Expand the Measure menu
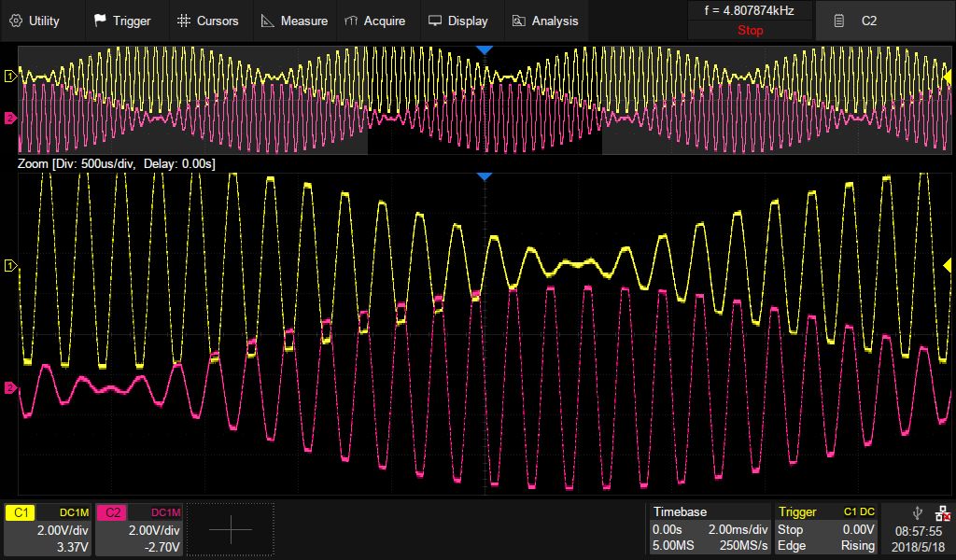This screenshot has width=956, height=560. 294,21
